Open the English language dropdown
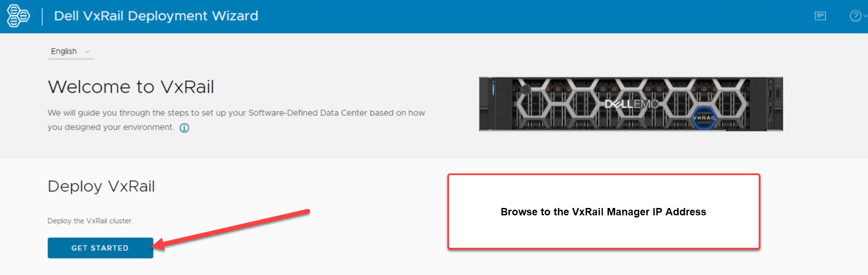 pyautogui.click(x=71, y=51)
